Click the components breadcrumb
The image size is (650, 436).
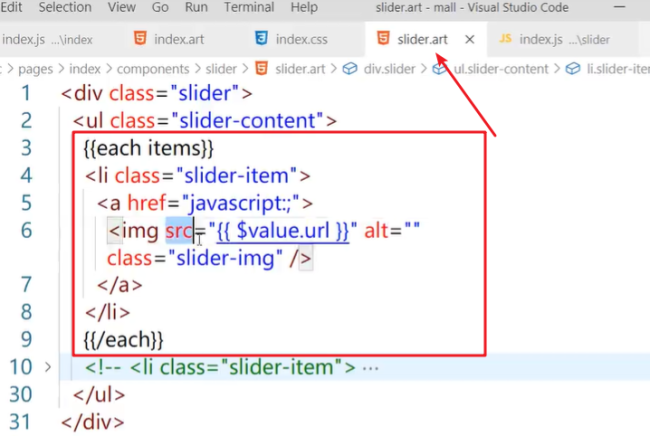(x=153, y=69)
